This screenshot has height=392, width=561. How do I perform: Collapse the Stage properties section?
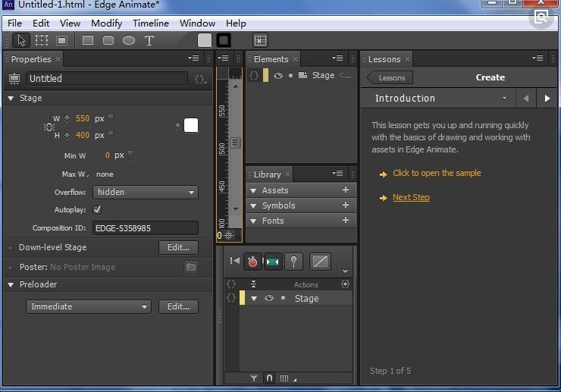click(x=11, y=98)
